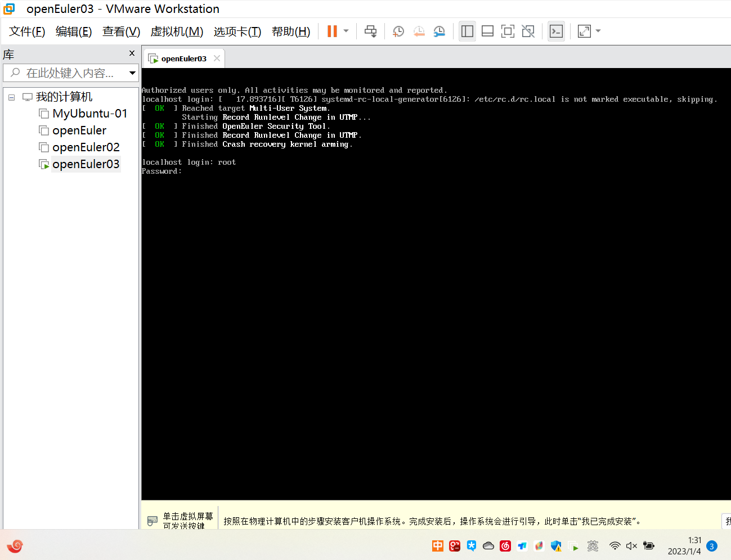The height and width of the screenshot is (560, 731).
Task: Revert VM to previous snapshot
Action: click(419, 31)
